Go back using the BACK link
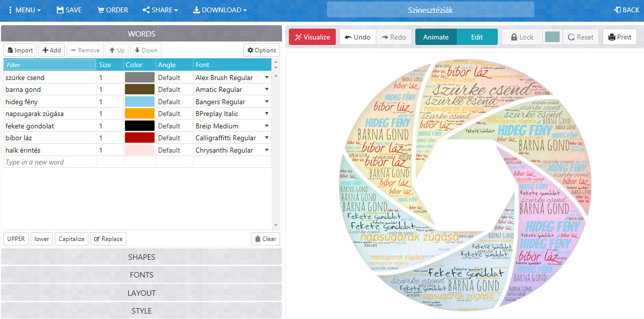Viewport: 644px width, 319px height. coord(627,10)
